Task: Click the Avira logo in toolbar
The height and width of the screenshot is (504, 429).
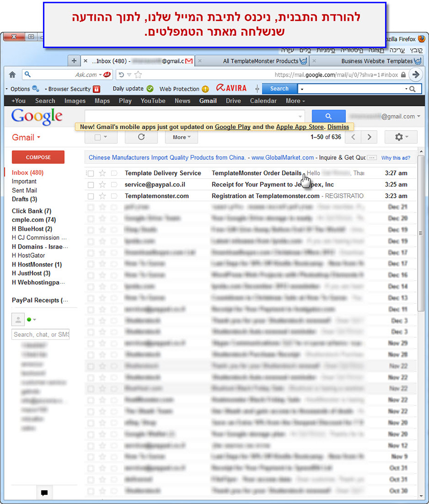Action: coord(231,88)
